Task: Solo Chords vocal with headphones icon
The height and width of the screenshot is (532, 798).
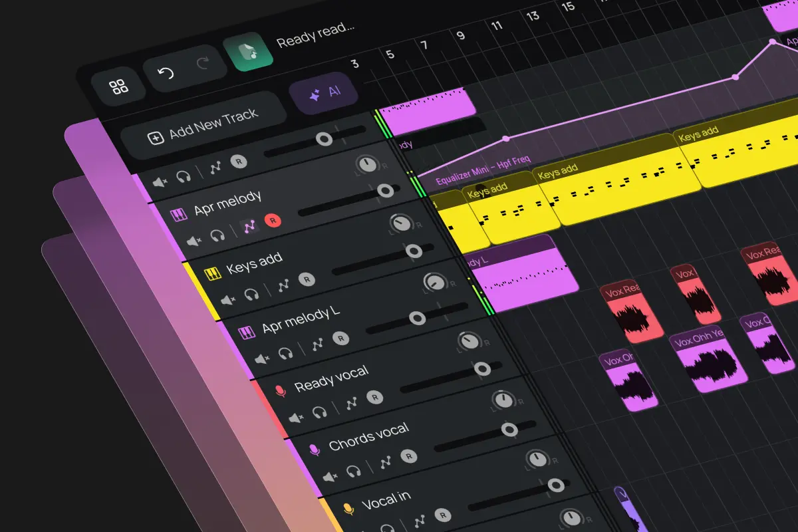Action: click(x=353, y=471)
